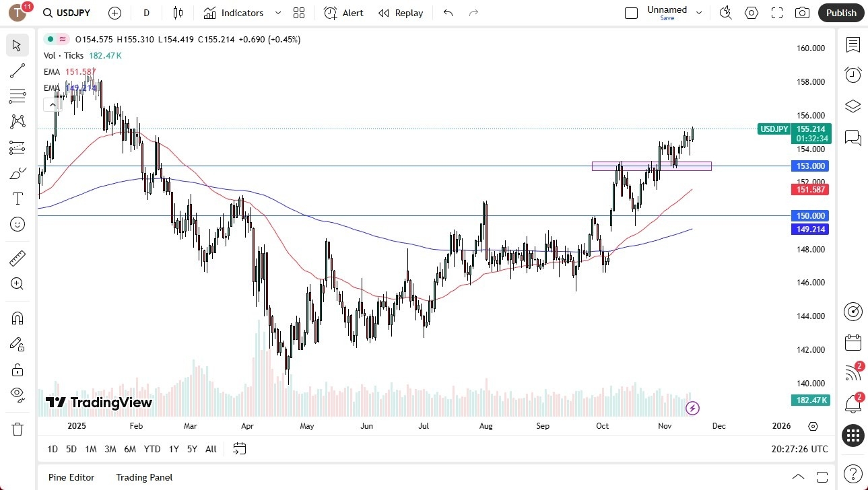Open the Indicators dropdown arrow
The height and width of the screenshot is (490, 868).
277,13
